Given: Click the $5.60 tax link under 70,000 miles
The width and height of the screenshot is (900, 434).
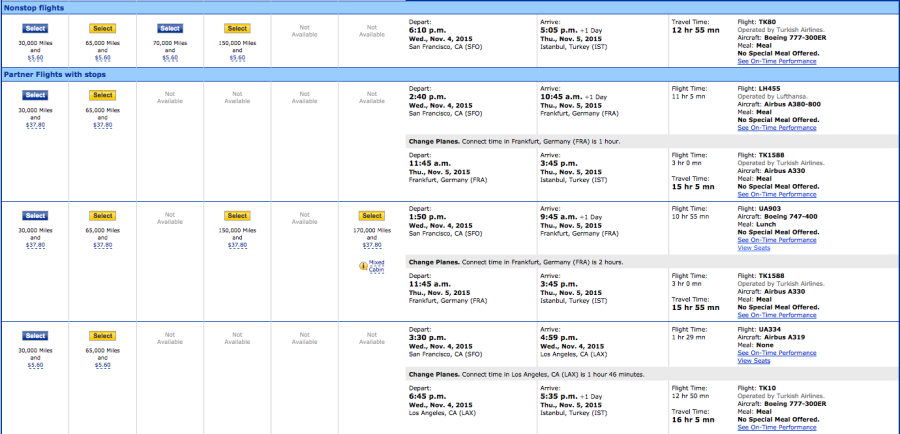Looking at the screenshot, I should [169, 58].
